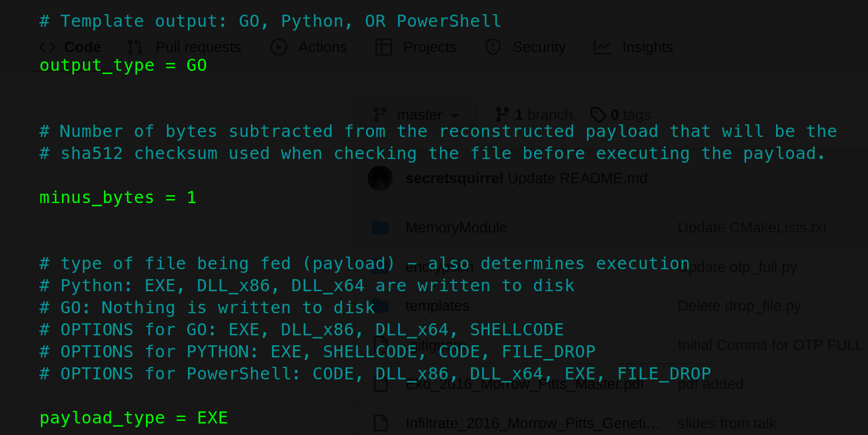Screen dimensions: 868x435
Task: Click the Security shield icon
Action: (x=493, y=47)
